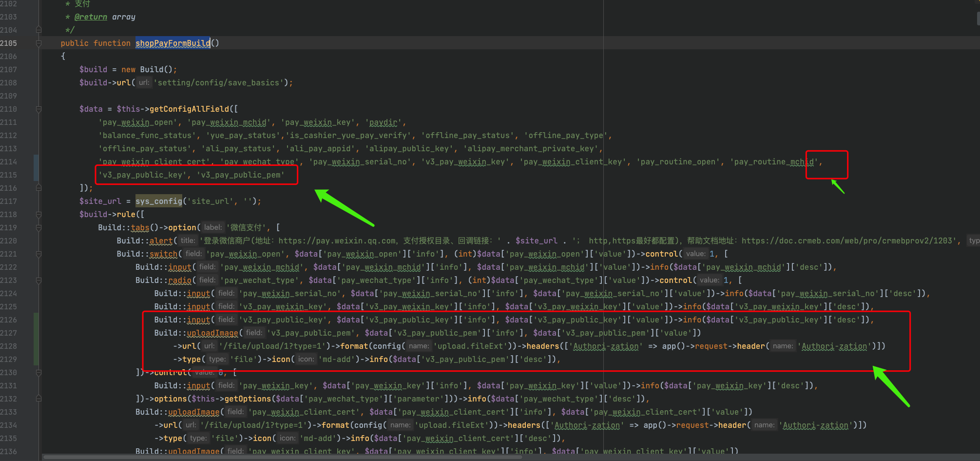Click the sys_config function call on line 2117

coord(159,201)
